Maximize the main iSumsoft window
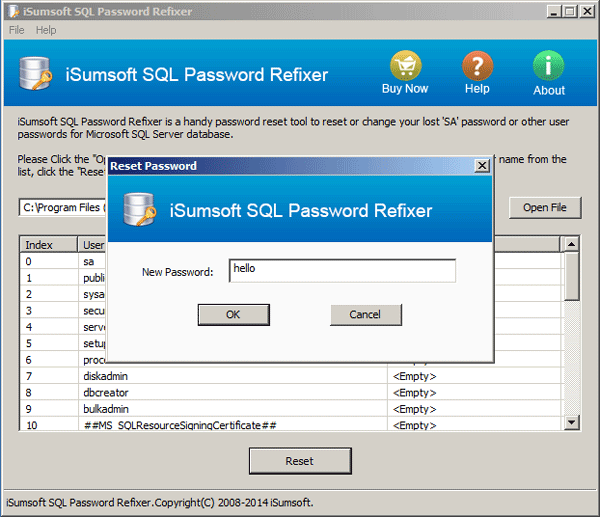Image resolution: width=600 pixels, height=517 pixels. (x=569, y=12)
